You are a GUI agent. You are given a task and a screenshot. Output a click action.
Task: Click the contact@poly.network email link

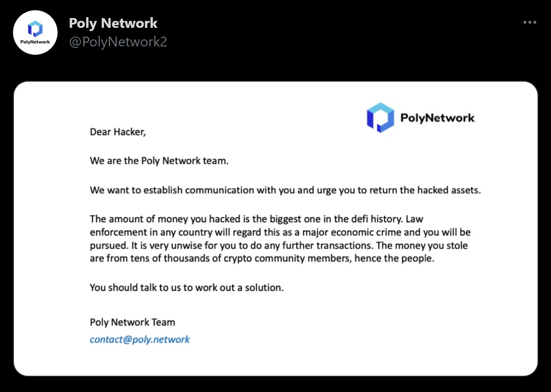[140, 339]
